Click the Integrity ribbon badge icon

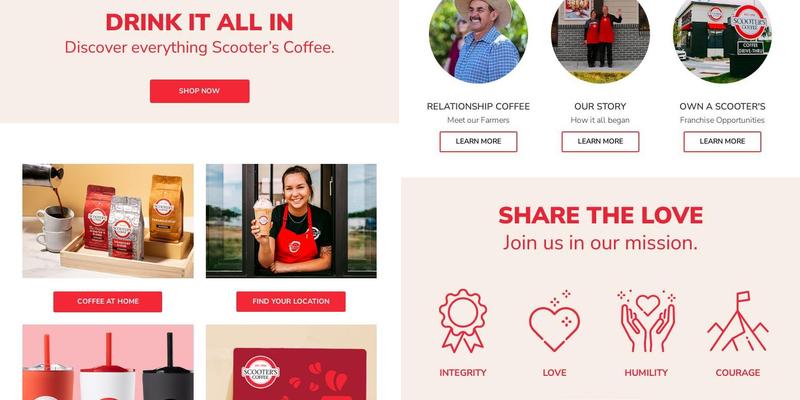pyautogui.click(x=463, y=321)
